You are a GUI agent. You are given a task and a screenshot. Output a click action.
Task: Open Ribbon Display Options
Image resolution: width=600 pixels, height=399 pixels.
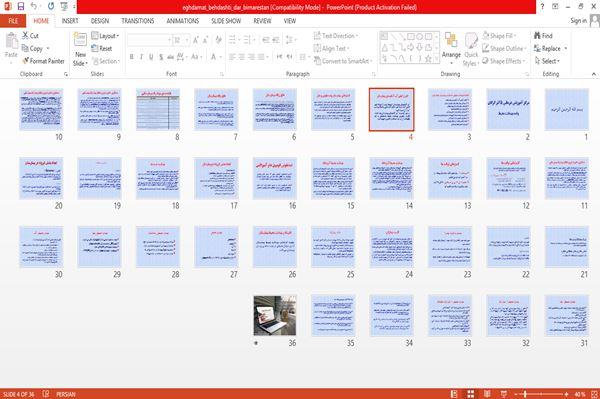pyautogui.click(x=555, y=7)
